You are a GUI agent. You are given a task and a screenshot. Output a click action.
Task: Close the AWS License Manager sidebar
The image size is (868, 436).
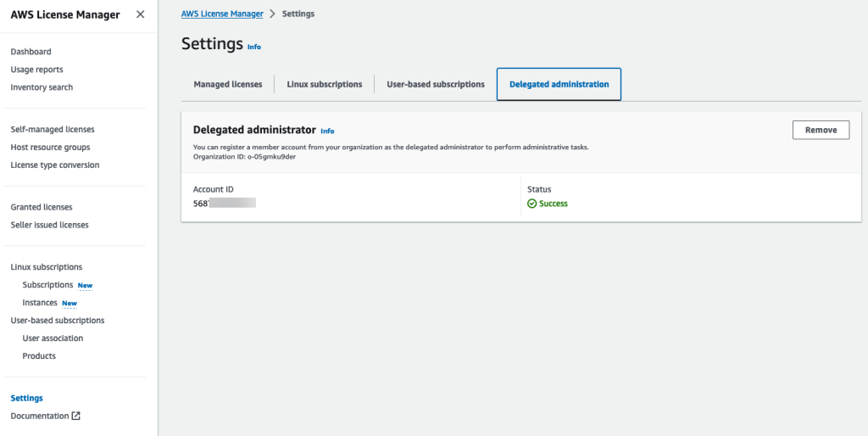click(x=140, y=14)
